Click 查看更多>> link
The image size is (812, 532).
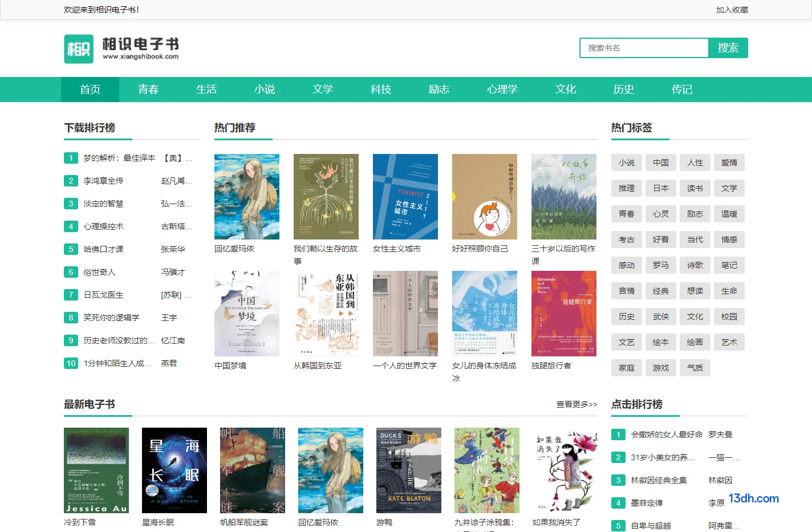(576, 404)
